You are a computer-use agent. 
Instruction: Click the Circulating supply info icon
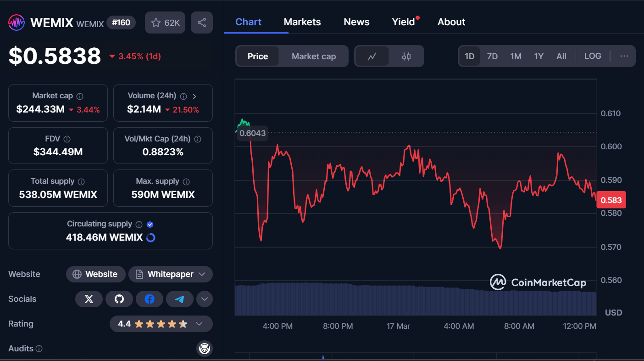(x=139, y=224)
